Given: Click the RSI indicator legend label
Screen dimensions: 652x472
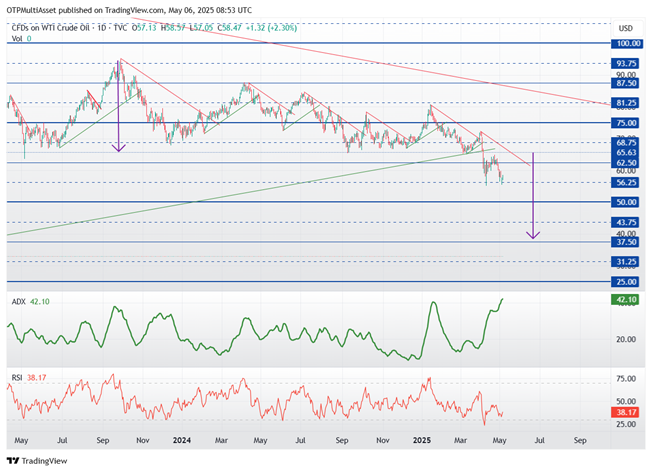Looking at the screenshot, I should (x=17, y=378).
